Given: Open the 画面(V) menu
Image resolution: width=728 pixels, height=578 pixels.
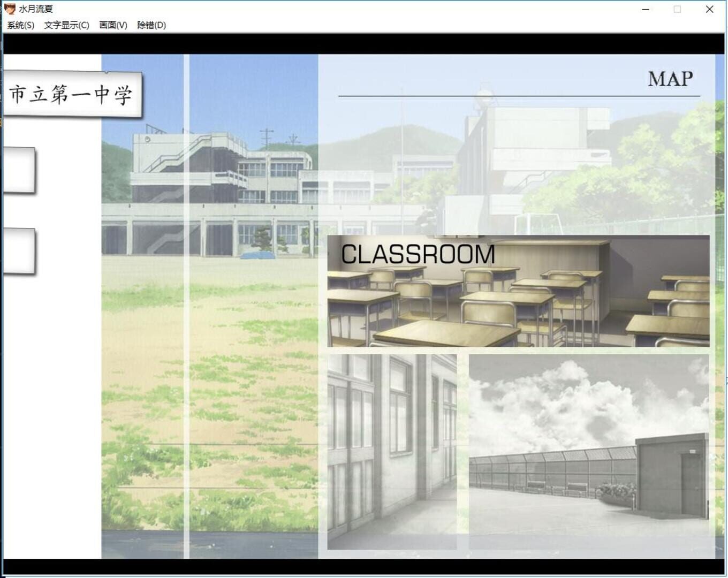Looking at the screenshot, I should click(x=113, y=25).
